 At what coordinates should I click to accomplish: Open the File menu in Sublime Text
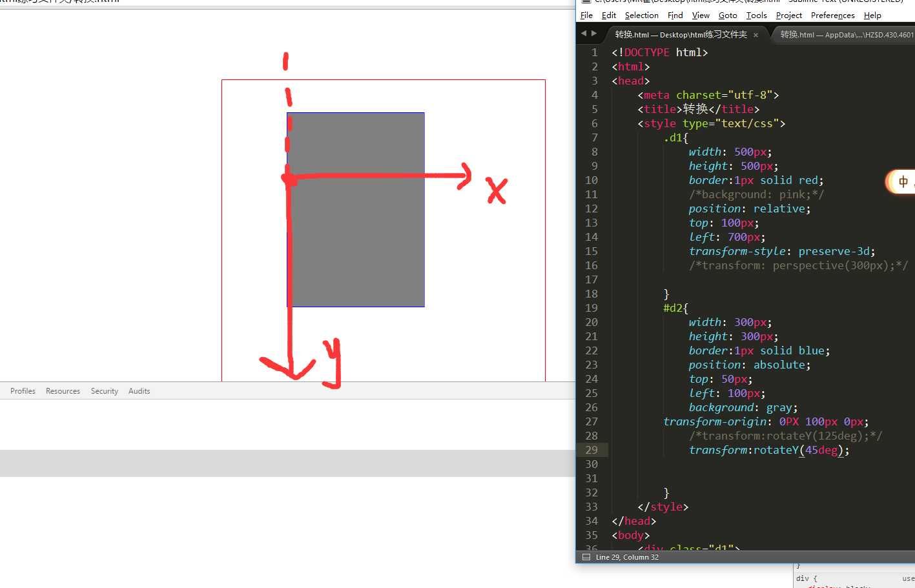tap(586, 15)
